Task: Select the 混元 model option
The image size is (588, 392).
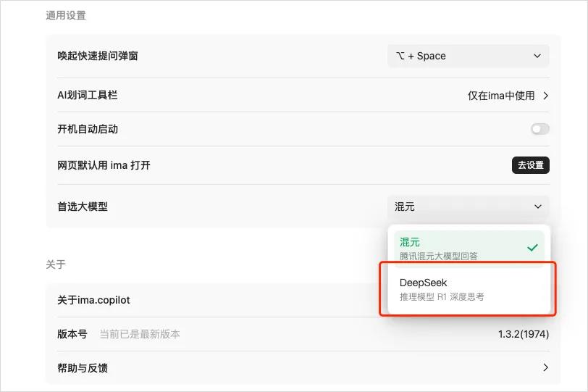Action: pos(469,248)
